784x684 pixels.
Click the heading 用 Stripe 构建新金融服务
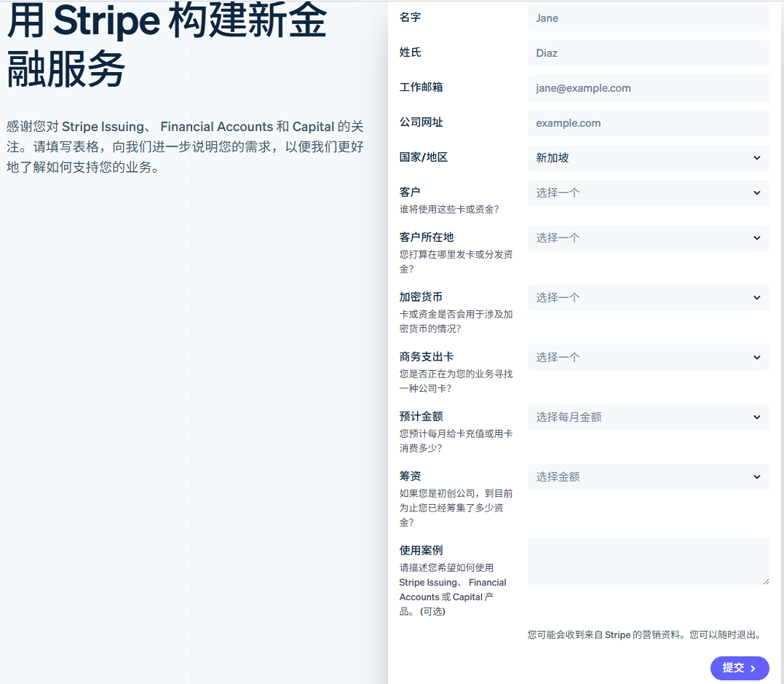(167, 45)
